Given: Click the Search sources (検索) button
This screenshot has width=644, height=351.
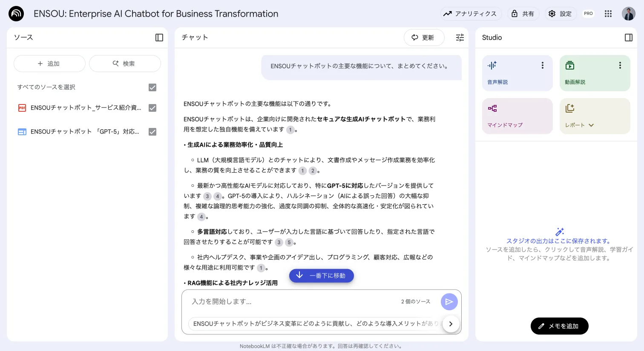Looking at the screenshot, I should tap(125, 64).
